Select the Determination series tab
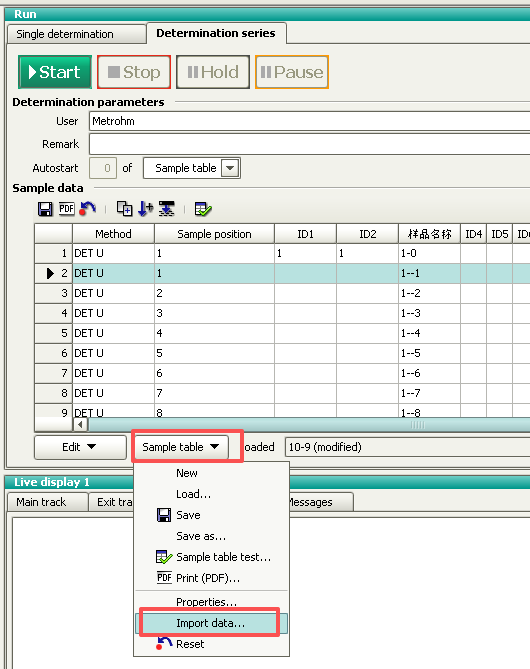 [x=216, y=33]
